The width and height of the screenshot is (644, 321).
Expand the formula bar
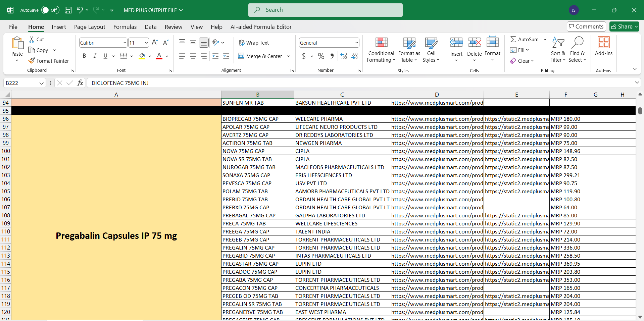pos(637,83)
